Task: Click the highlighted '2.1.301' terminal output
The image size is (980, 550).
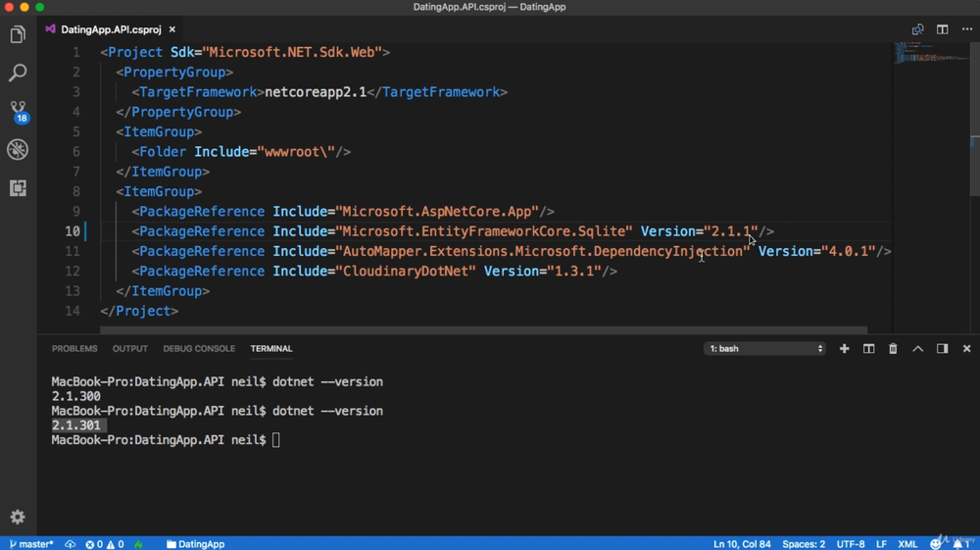Action: click(75, 425)
